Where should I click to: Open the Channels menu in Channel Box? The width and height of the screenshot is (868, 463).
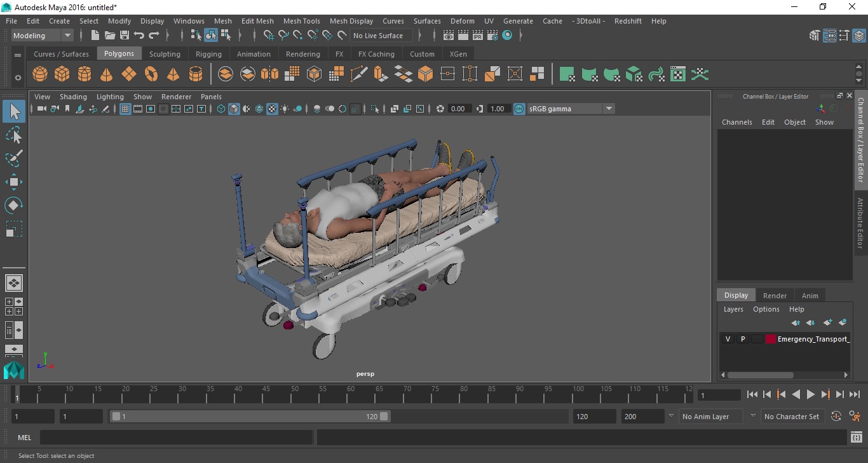coord(736,122)
